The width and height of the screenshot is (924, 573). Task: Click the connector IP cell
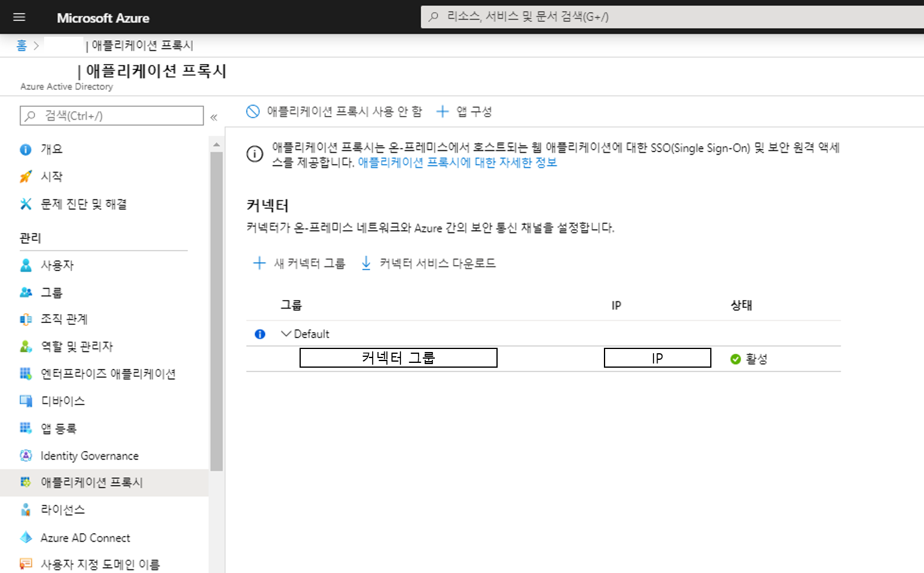[x=658, y=357]
